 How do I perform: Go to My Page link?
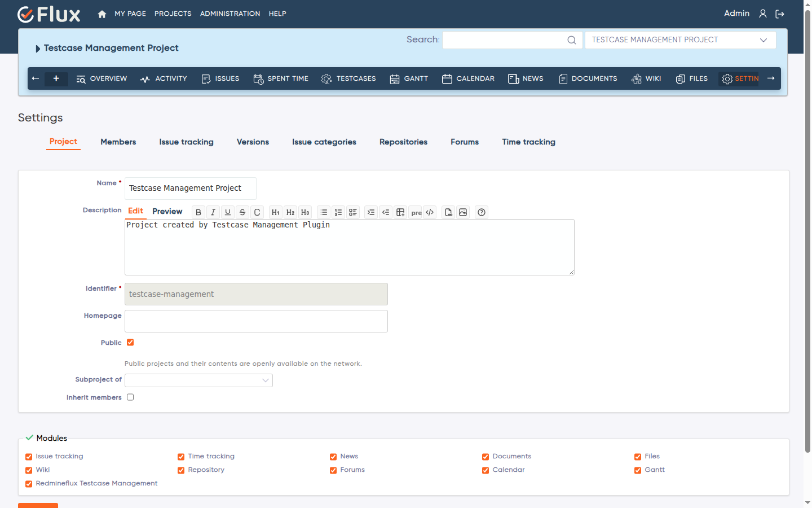pyautogui.click(x=130, y=14)
